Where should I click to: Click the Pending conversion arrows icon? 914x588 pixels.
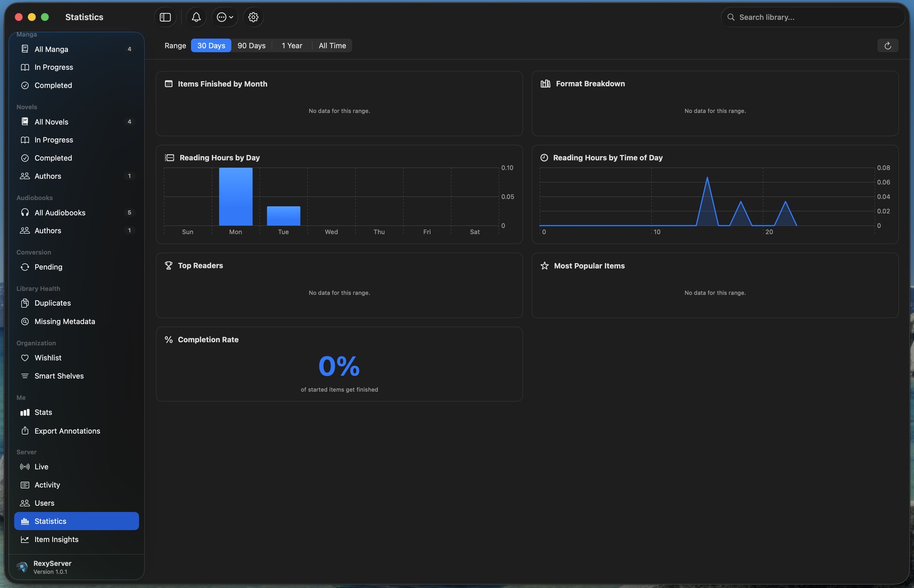(x=25, y=267)
